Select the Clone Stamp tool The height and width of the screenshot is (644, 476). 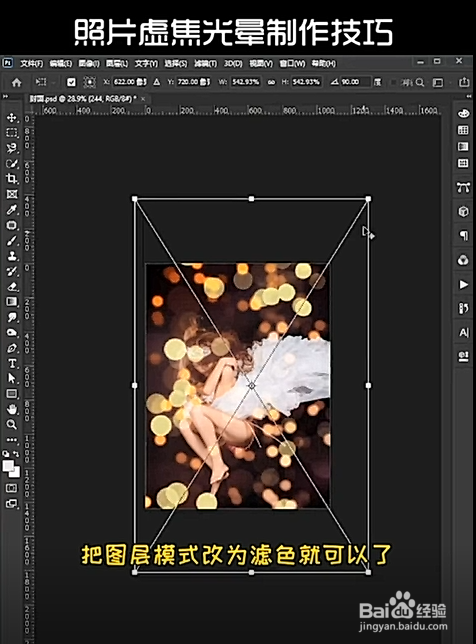(x=11, y=255)
